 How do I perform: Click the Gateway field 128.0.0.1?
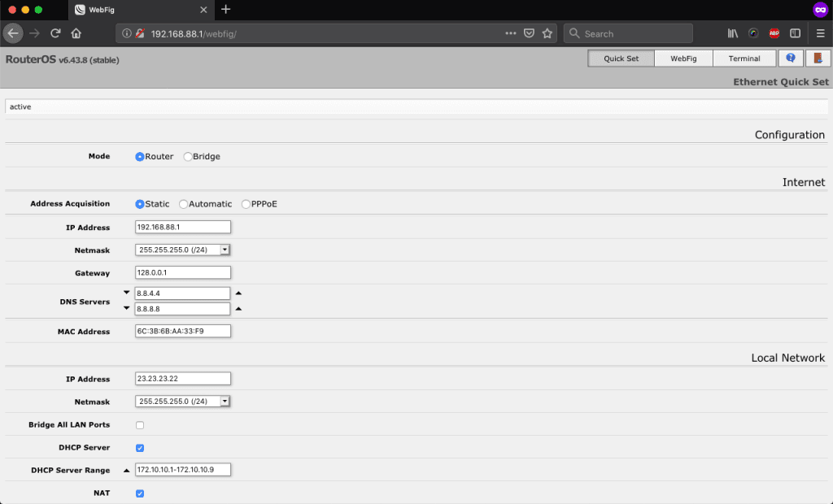pyautogui.click(x=183, y=272)
